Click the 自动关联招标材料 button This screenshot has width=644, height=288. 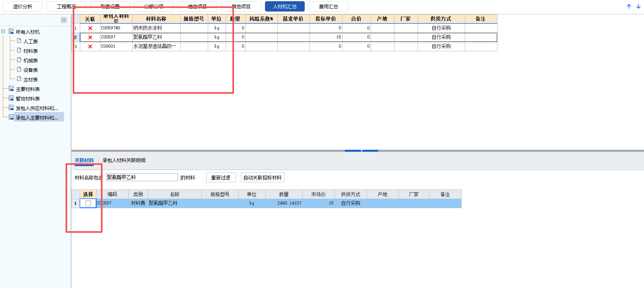(x=263, y=178)
